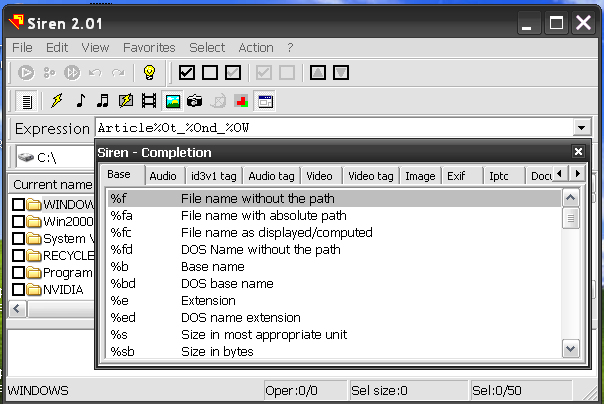This screenshot has width=604, height=404.
Task: Click the move up triangle icon
Action: 318,72
